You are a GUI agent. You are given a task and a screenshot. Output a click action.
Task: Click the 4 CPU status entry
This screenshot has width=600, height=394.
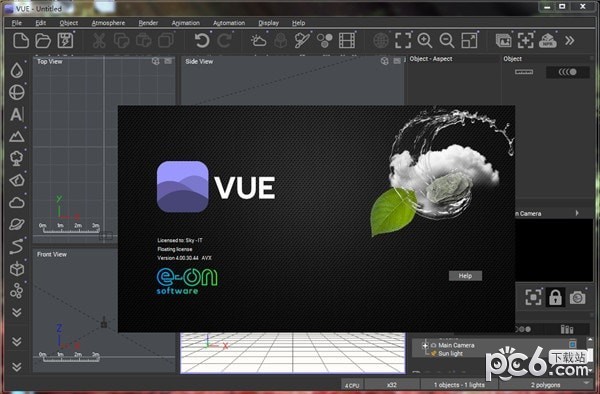click(352, 385)
